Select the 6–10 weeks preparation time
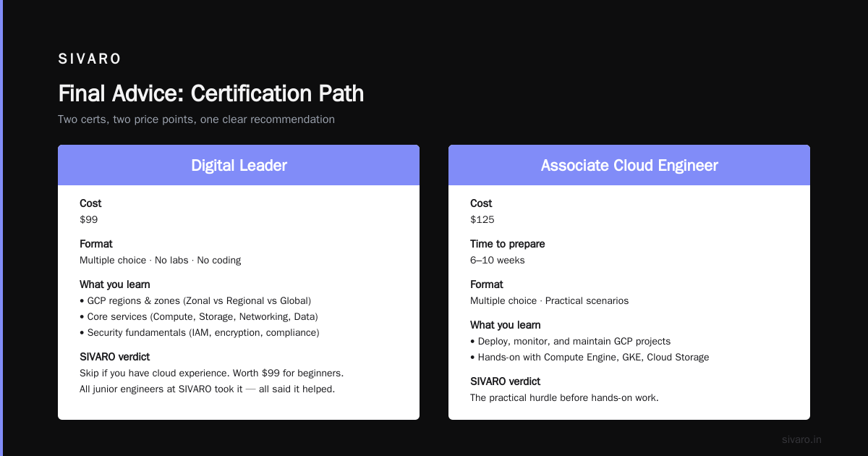 (498, 260)
